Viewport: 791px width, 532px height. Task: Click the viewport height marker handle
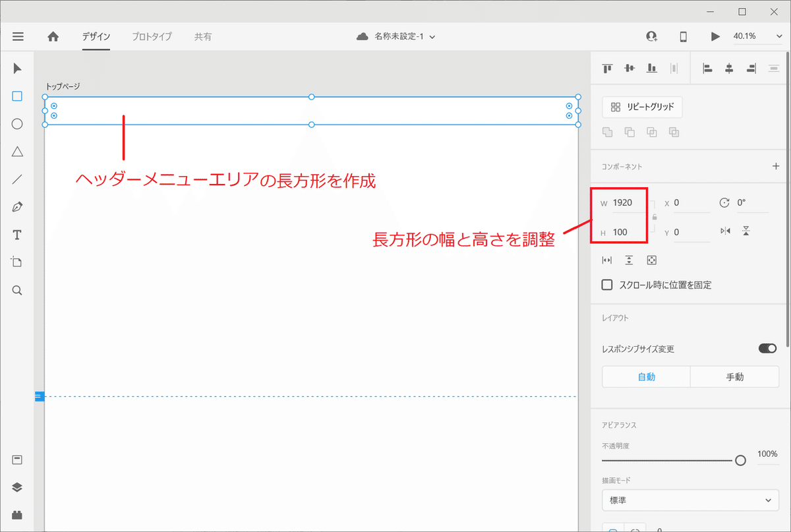(39, 396)
